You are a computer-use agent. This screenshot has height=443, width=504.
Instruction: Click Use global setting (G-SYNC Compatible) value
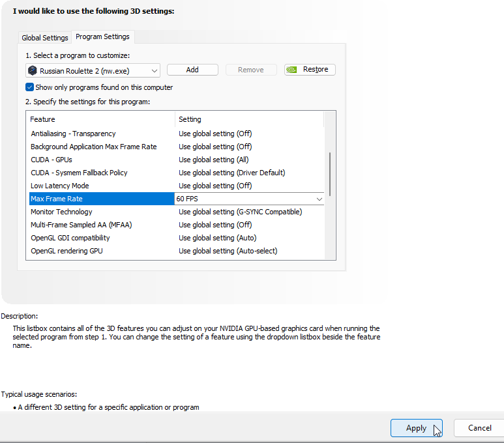[x=241, y=212]
